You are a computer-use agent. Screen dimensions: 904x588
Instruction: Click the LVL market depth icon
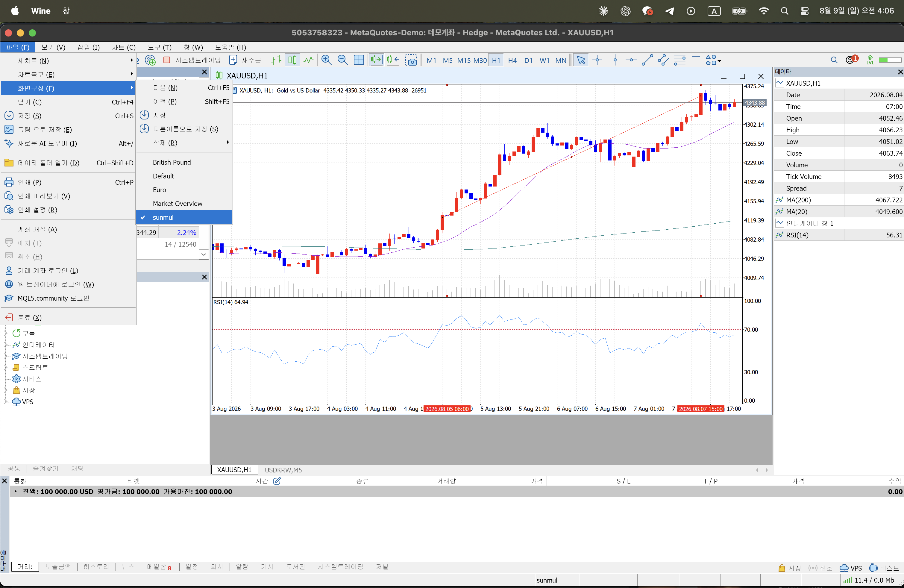870,60
